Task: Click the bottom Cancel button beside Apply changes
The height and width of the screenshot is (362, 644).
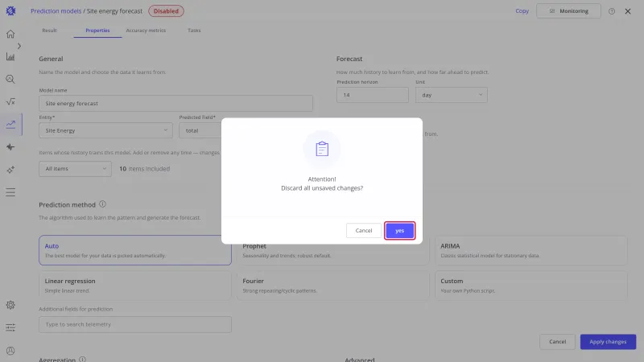Action: click(557, 341)
